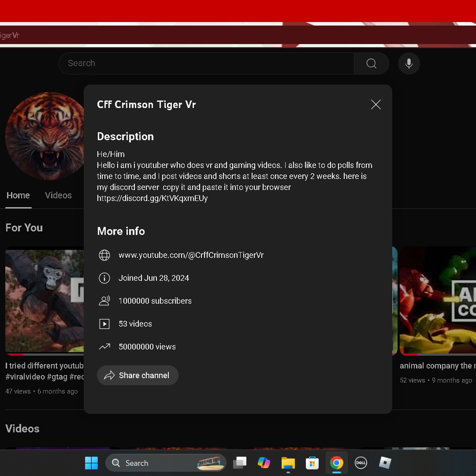Click the '53 videos' text
The height and width of the screenshot is (476, 476).
pos(135,324)
